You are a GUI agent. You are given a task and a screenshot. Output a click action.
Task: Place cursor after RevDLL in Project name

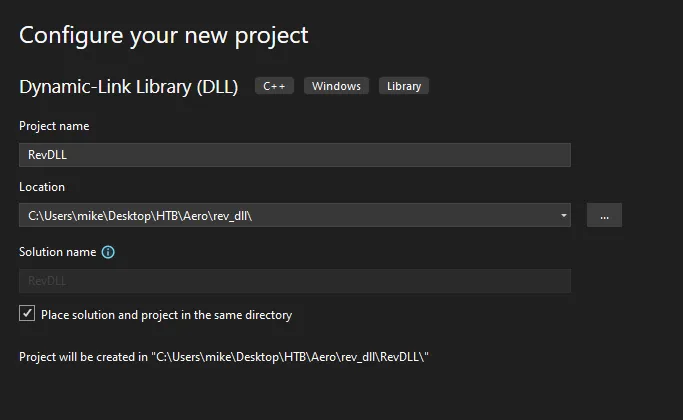(x=68, y=155)
